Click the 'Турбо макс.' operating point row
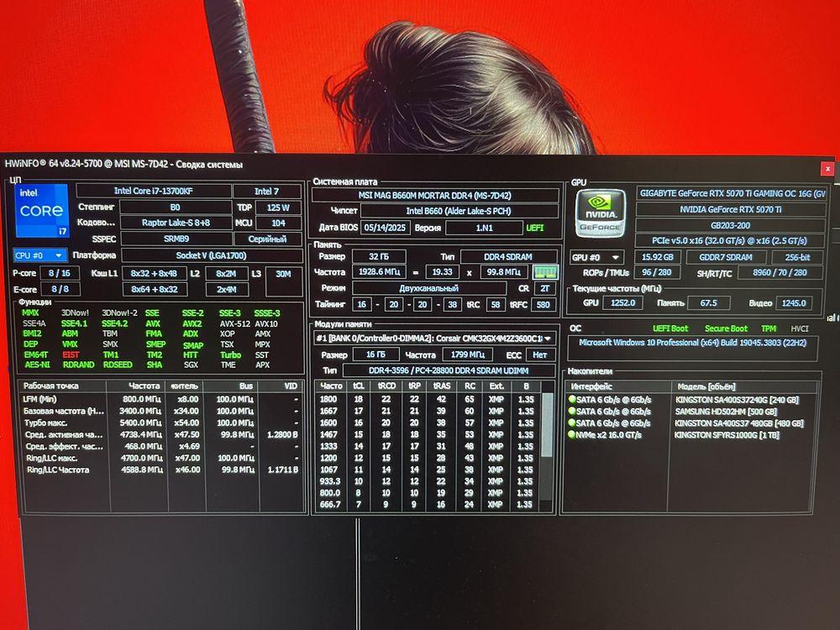Image resolution: width=840 pixels, height=630 pixels. 160,423
